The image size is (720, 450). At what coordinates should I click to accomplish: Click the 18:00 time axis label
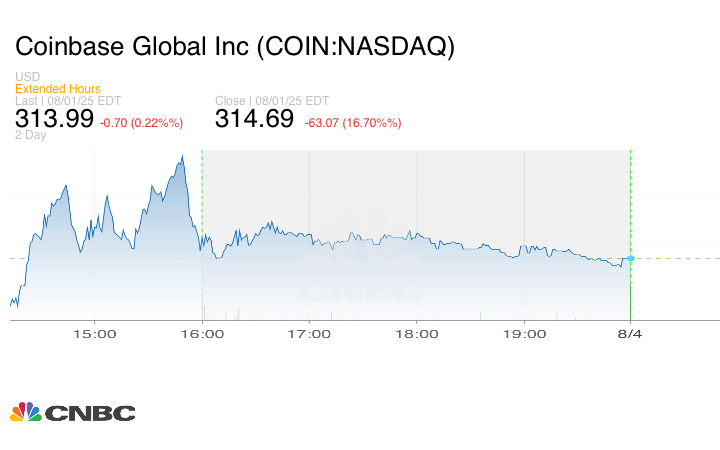tap(416, 334)
